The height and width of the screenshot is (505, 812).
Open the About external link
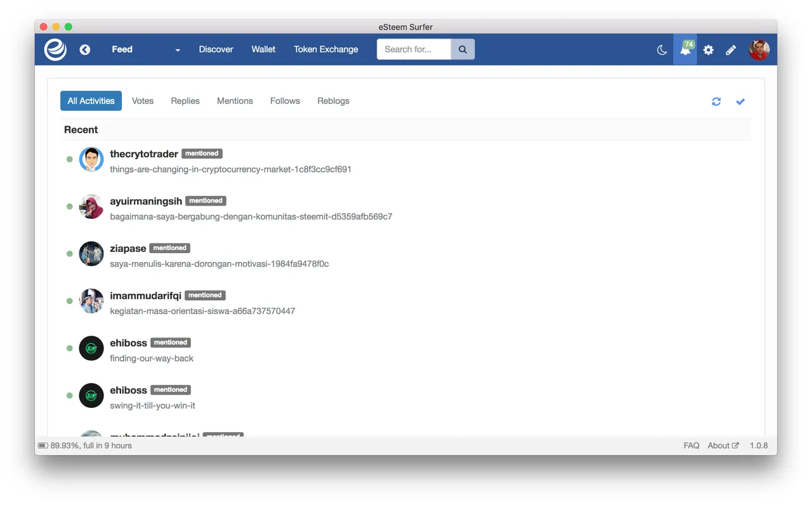(x=723, y=445)
